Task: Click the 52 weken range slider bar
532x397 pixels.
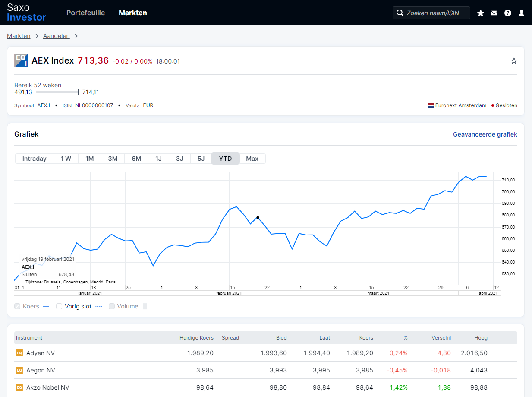Action: point(57,92)
